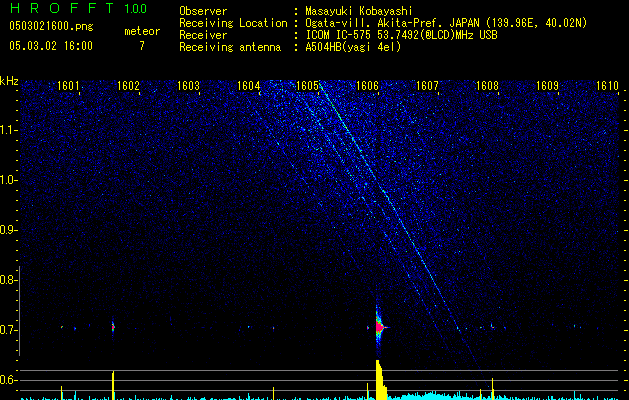629x400 pixels.
Task: Click the grey vertical range bar beside 0.8 kHz
Action: coord(19,311)
